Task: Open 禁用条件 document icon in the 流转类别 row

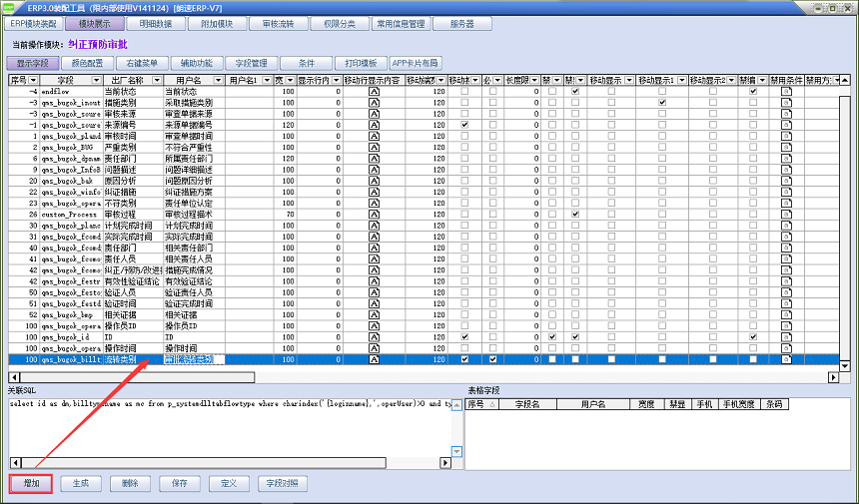Action: click(785, 359)
